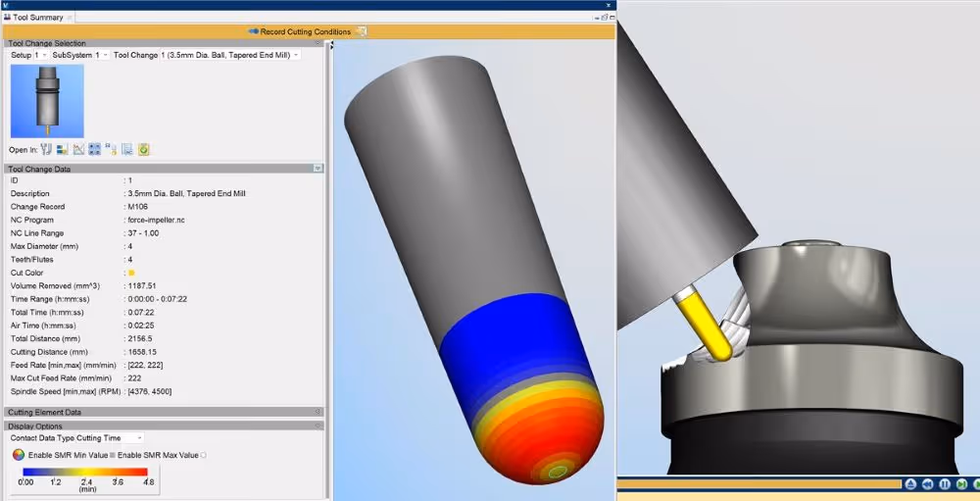The image size is (980, 501).
Task: Toggle Enable SMR Min Value checkbox
Action: pyautogui.click(x=113, y=455)
